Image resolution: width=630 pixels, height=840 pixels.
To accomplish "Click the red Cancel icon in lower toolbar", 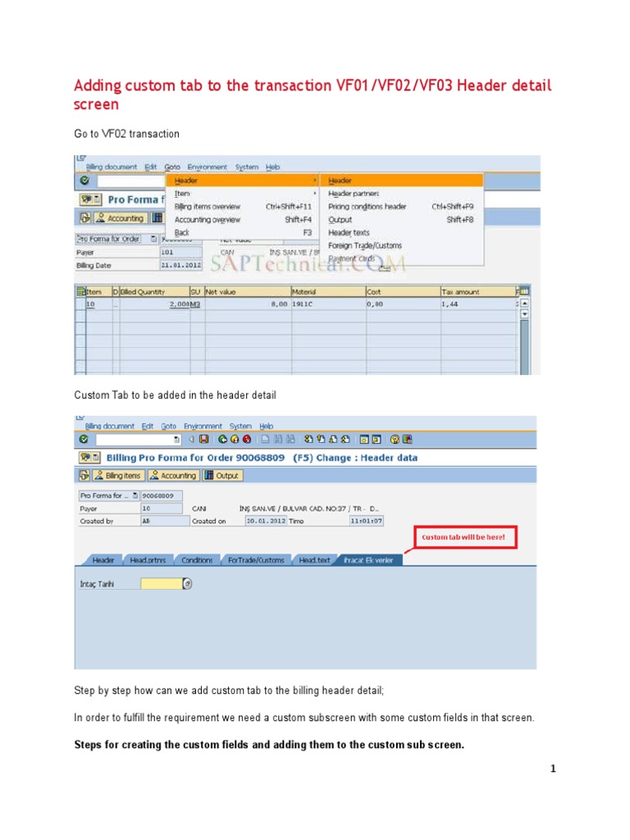I will tap(247, 440).
